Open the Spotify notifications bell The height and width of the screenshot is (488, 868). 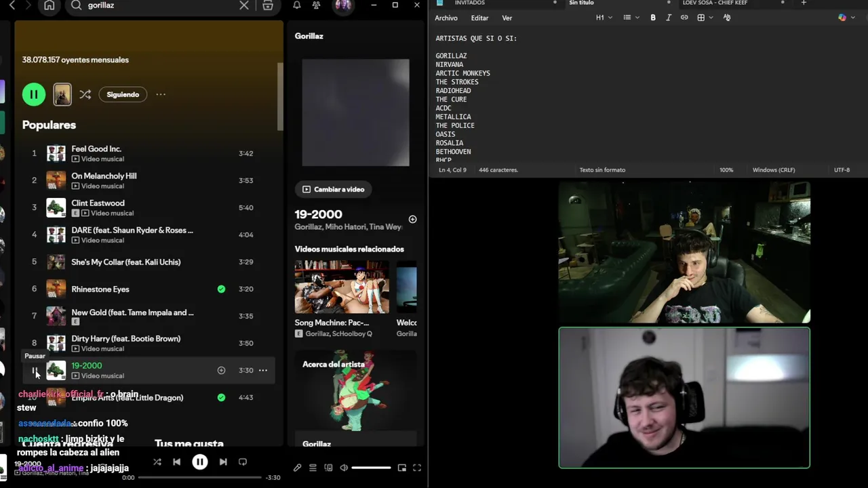297,5
